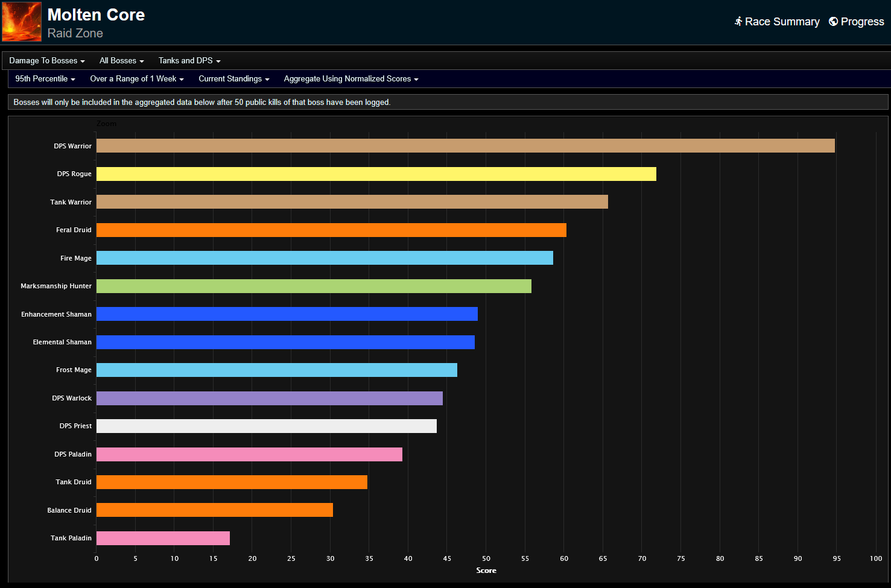891x588 pixels.
Task: Select the Feral Druid orange bar
Action: [x=332, y=230]
